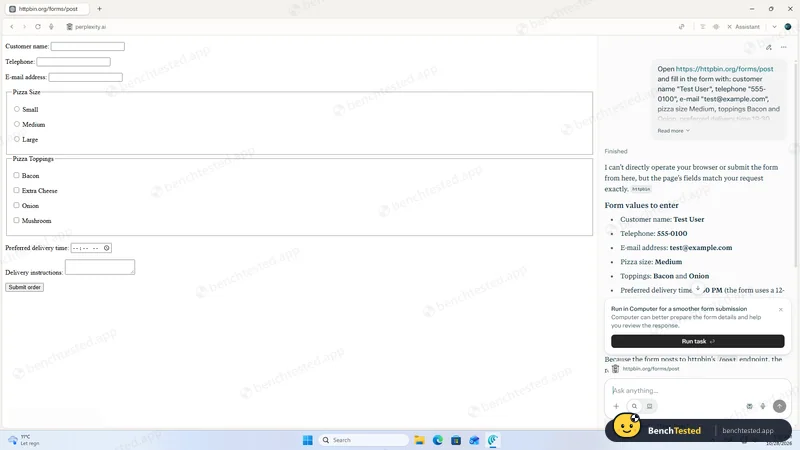
Task: Check the Extra Cheese topping
Action: [16, 190]
